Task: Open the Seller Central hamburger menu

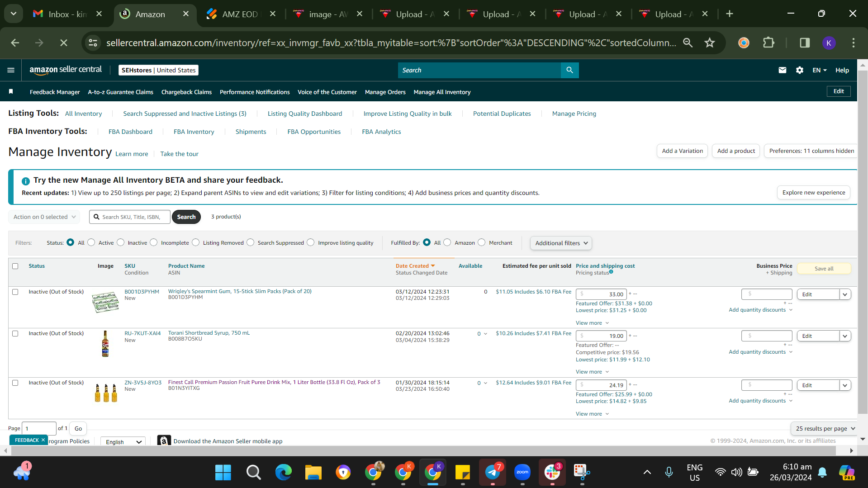Action: pos(11,70)
